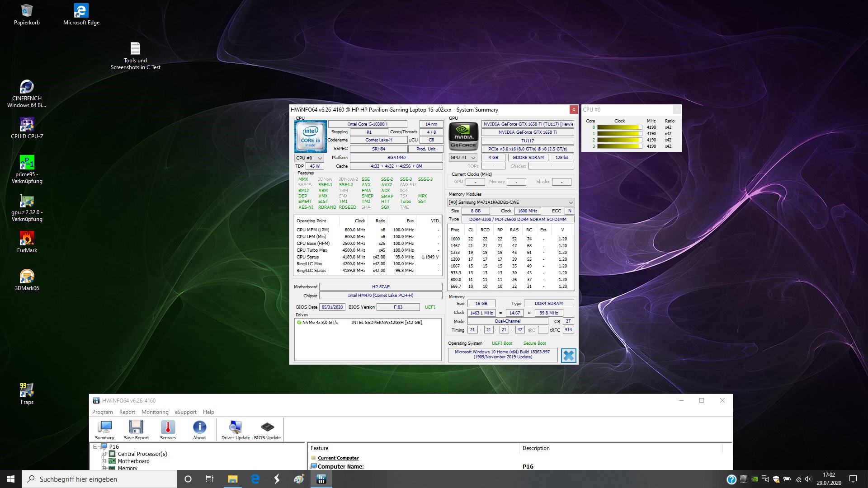Click core 2 clock bar in CPU #0
The height and width of the screenshot is (488, 868).
[x=619, y=140]
